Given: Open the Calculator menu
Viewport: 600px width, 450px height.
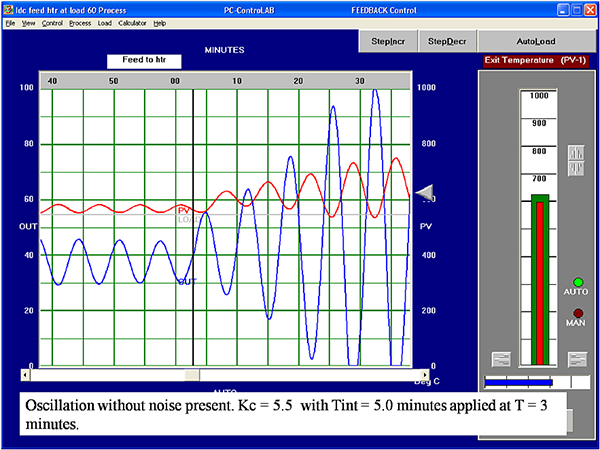Looking at the screenshot, I should click(x=132, y=23).
